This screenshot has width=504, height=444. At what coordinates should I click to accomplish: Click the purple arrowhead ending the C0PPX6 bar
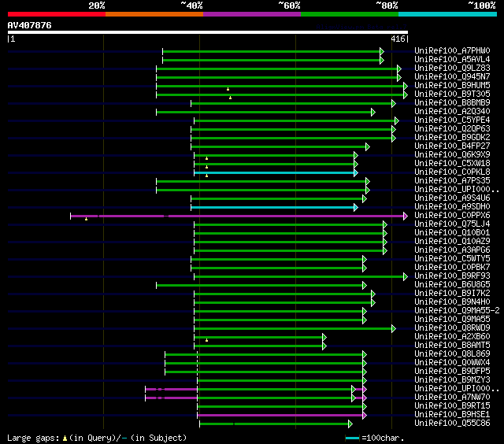tap(406, 216)
